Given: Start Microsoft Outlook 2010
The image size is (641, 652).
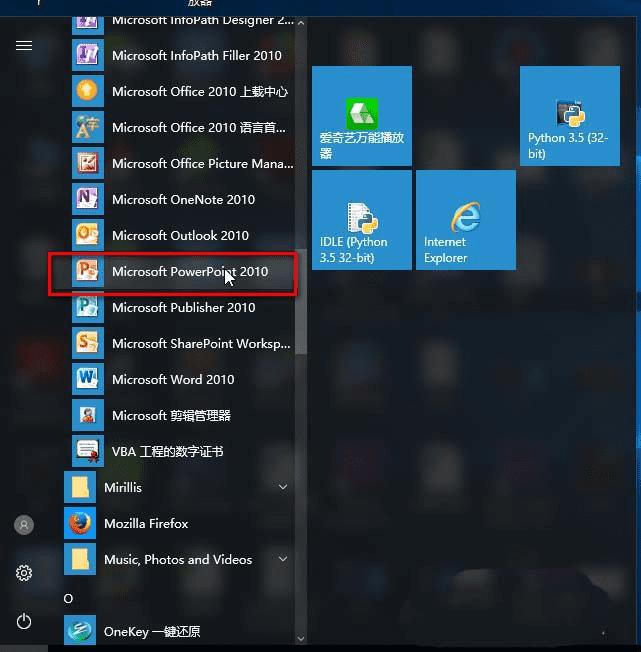Looking at the screenshot, I should 173,236.
